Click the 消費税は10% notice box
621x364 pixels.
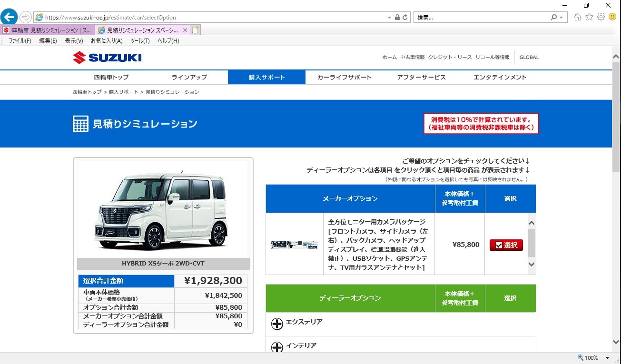[x=481, y=123]
